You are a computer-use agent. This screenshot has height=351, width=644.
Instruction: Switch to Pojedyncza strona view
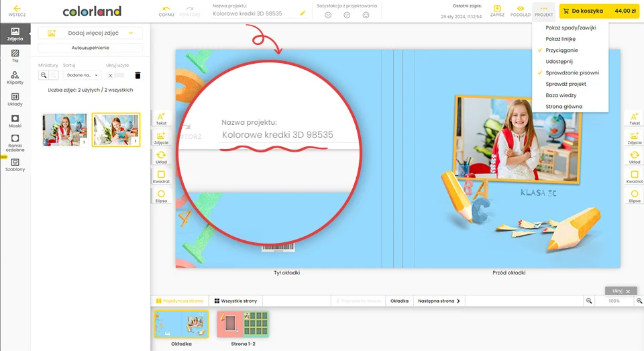180,301
